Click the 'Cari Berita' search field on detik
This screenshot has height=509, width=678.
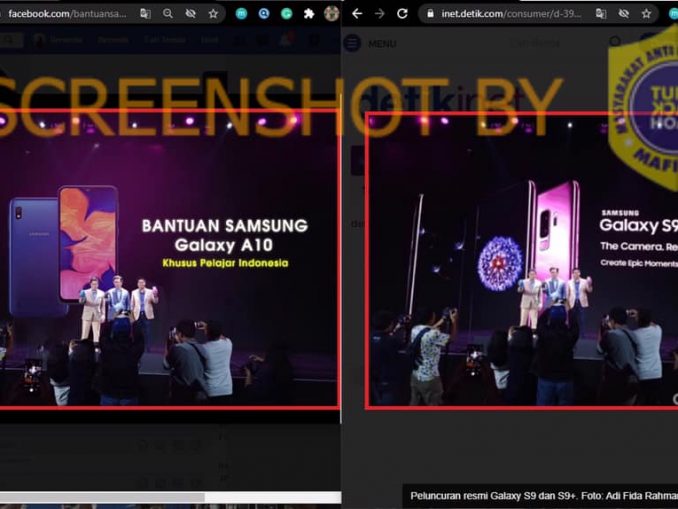535,43
